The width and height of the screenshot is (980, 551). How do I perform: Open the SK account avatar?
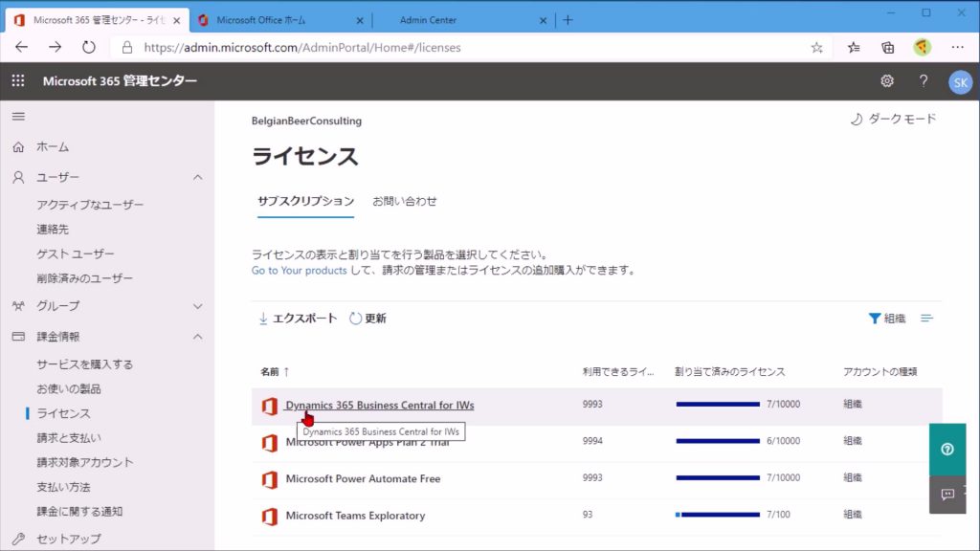point(960,82)
